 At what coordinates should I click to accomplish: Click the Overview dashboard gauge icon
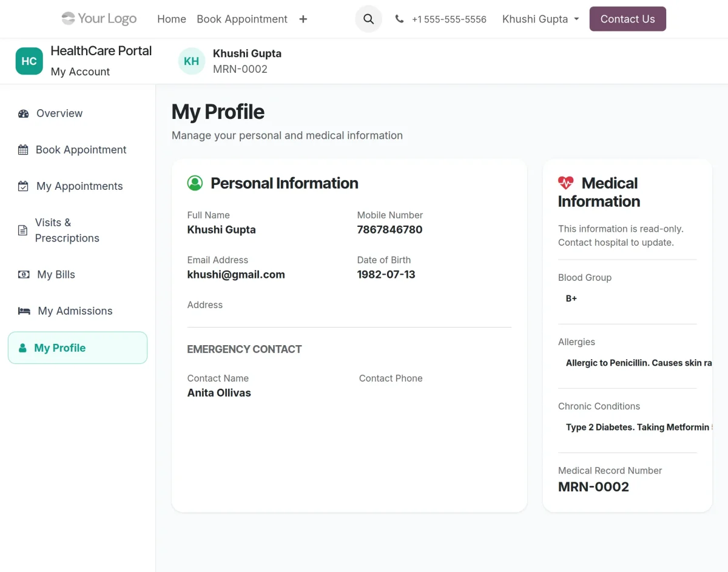click(x=24, y=113)
